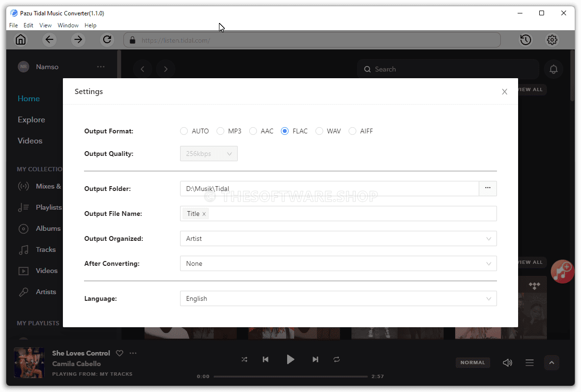Image resolution: width=581 pixels, height=392 pixels.
Task: Open the account options dots next to Namso
Action: 101,67
